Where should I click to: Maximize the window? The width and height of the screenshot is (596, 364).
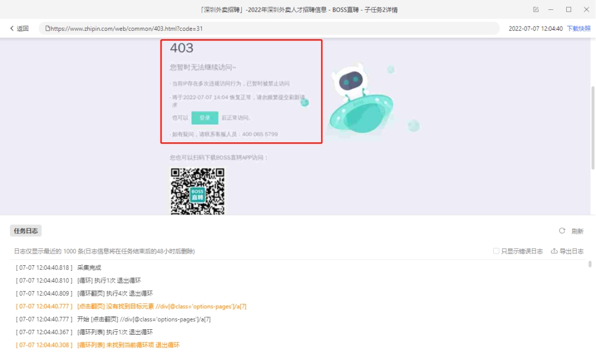568,9
